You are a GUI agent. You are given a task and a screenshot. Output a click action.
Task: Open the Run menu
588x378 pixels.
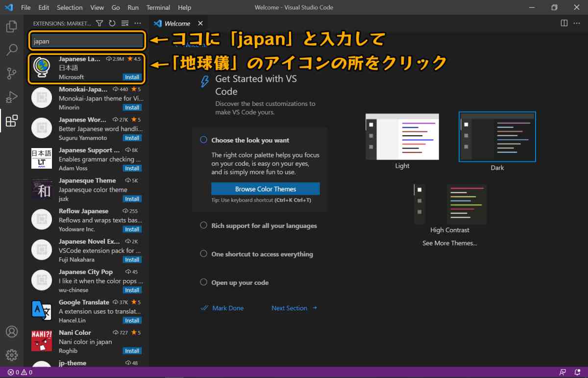(133, 7)
